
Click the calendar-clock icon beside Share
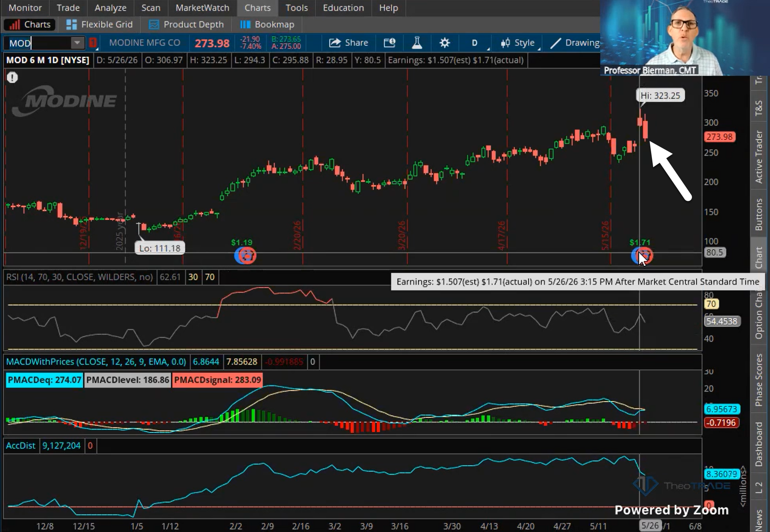[x=389, y=43]
